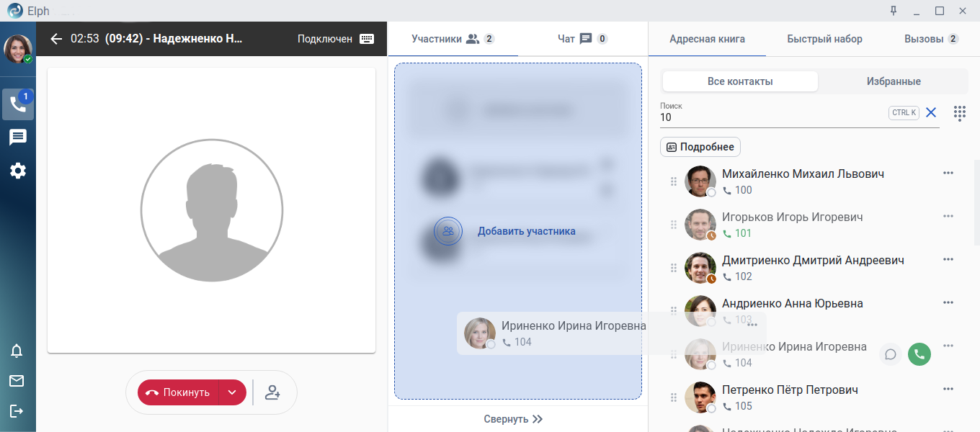Click avatar of Михайленко Михаил Львович

(x=700, y=181)
